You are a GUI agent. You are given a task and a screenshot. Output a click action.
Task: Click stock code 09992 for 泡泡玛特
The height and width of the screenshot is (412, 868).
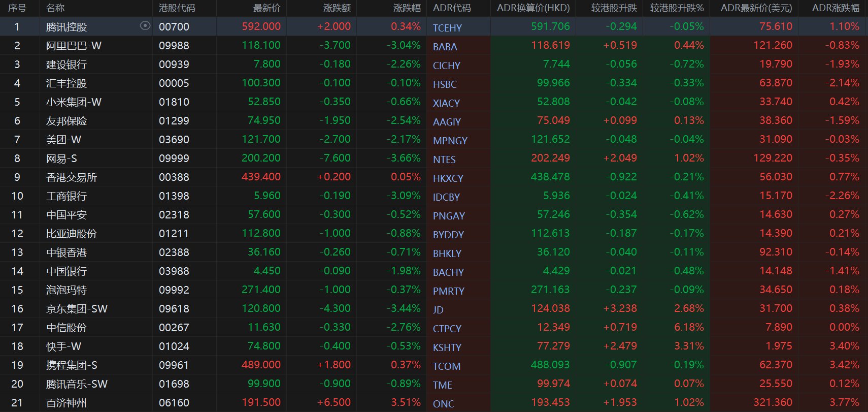pos(174,290)
